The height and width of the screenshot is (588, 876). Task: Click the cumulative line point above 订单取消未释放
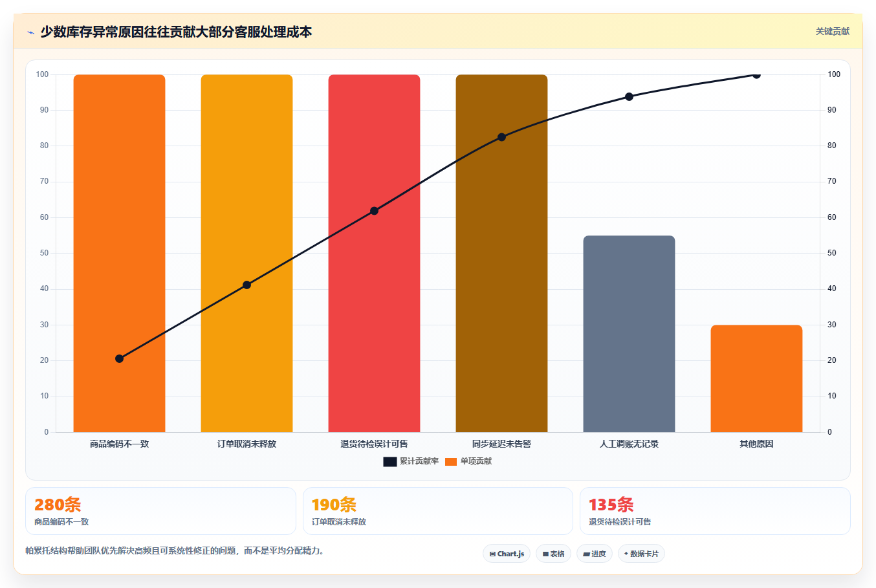[246, 285]
